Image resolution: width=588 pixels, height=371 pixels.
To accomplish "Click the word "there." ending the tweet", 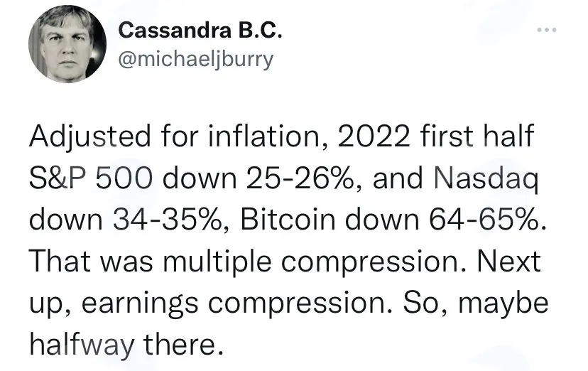I will click(x=183, y=345).
